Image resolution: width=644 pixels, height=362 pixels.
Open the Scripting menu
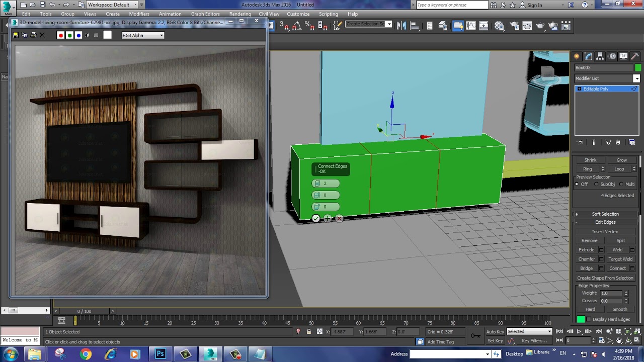coord(328,14)
